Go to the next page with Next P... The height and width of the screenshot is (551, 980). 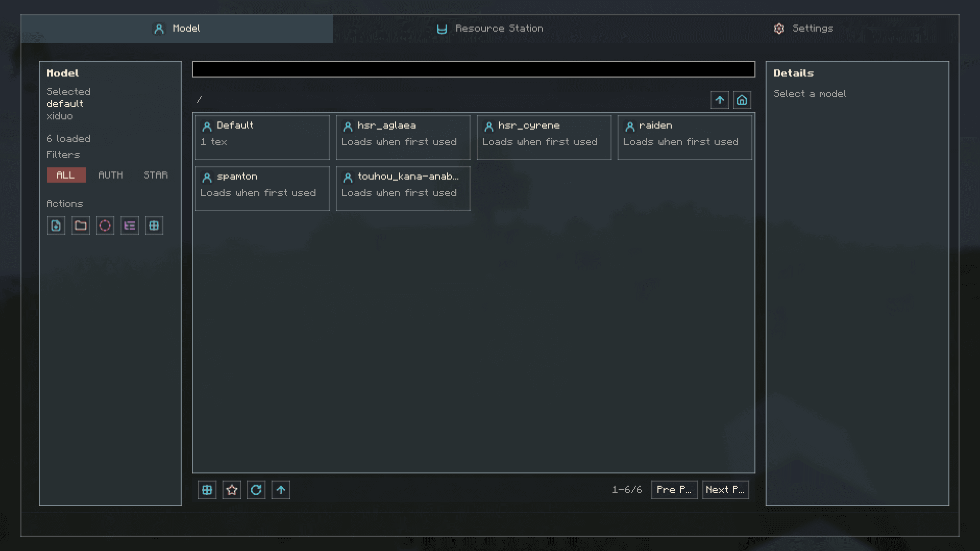point(725,490)
